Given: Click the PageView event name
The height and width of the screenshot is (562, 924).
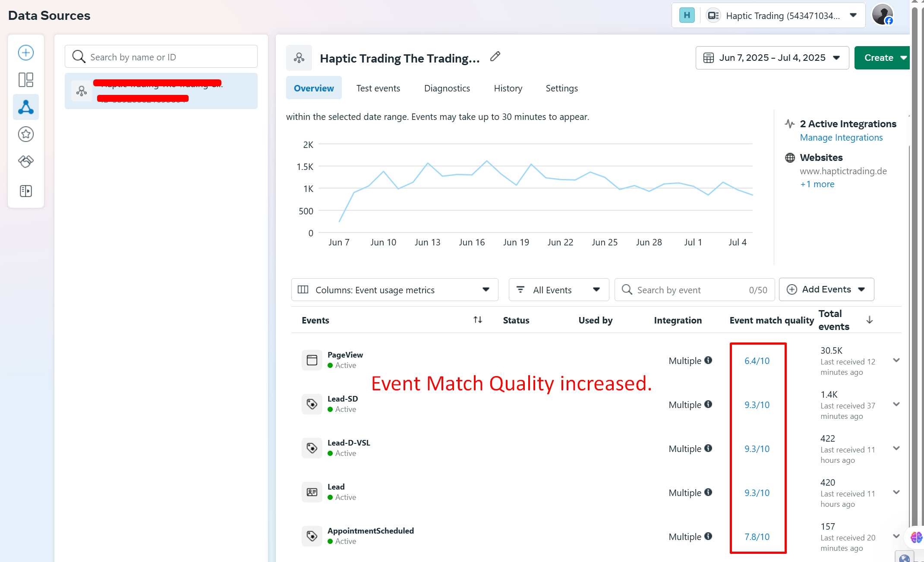Looking at the screenshot, I should click(x=345, y=355).
